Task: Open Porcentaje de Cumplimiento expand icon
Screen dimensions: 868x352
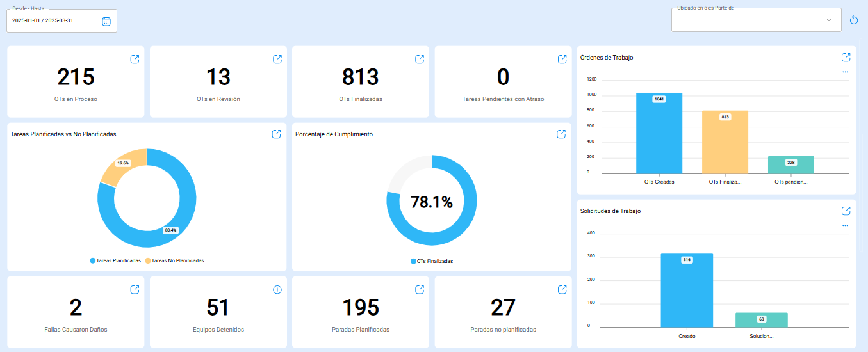Action: coord(561,134)
